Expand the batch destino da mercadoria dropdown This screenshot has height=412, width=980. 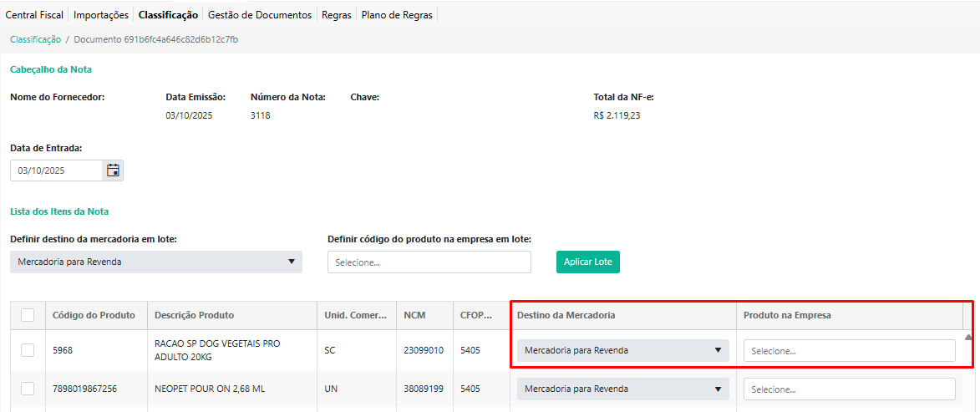(x=156, y=262)
